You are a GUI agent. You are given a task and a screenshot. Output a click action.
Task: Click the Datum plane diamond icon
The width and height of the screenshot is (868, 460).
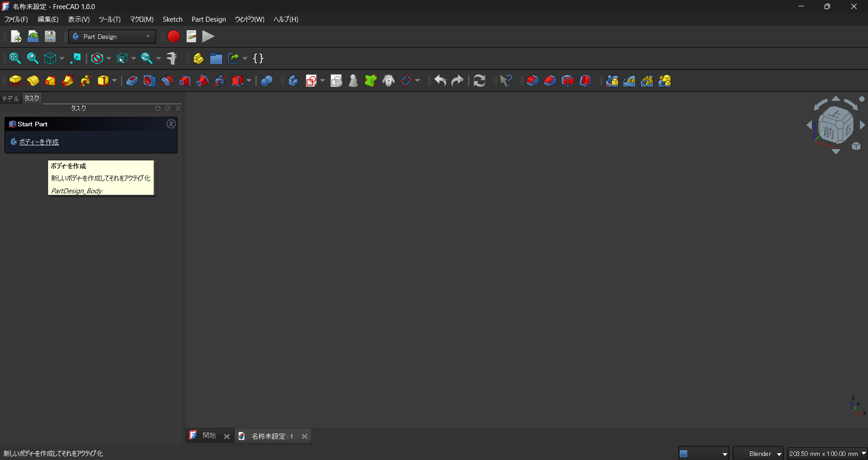click(406, 81)
